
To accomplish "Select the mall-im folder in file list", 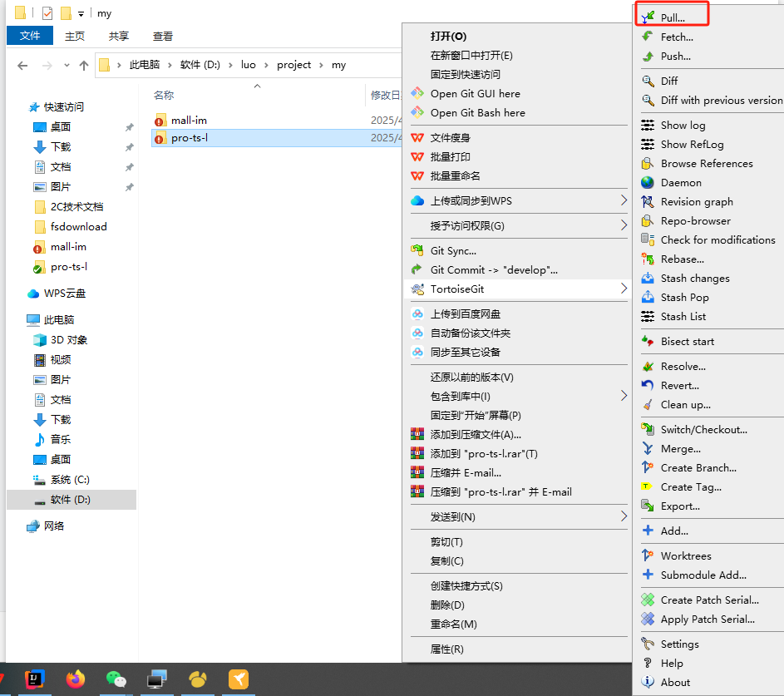I will coord(189,120).
